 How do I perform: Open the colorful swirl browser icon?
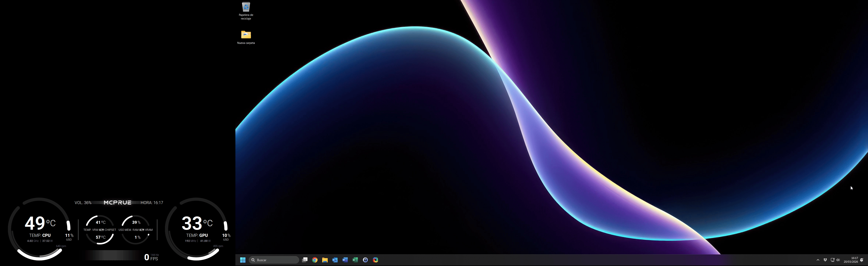click(375, 260)
